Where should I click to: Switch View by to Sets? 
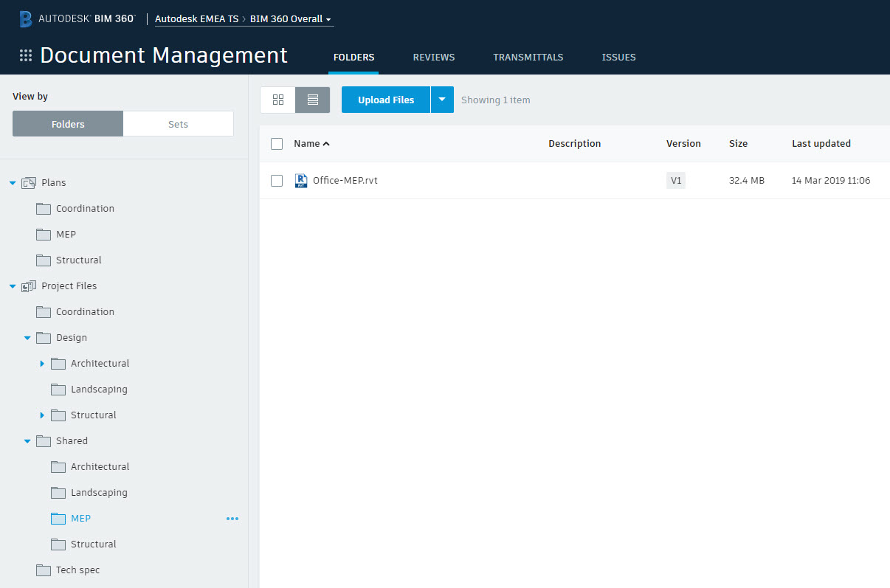click(x=178, y=123)
